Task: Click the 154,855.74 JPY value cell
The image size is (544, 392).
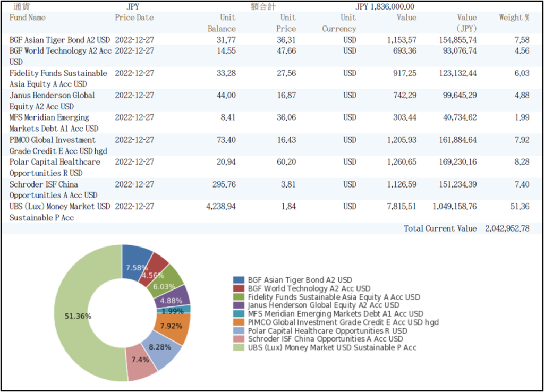Action: pyautogui.click(x=458, y=40)
